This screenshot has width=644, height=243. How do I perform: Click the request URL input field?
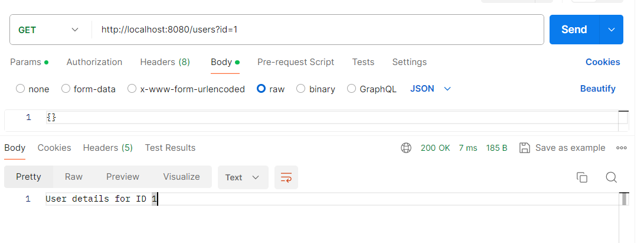click(x=319, y=30)
